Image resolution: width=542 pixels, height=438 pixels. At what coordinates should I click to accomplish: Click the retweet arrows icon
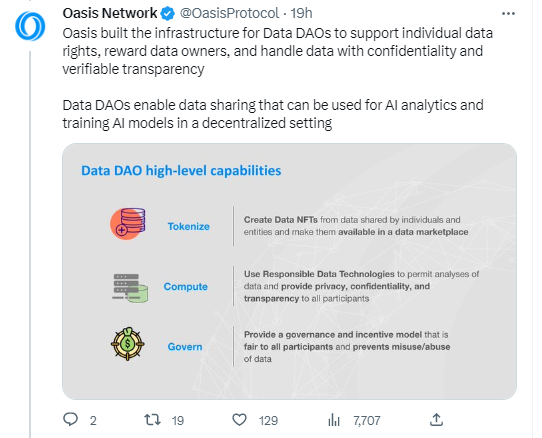(152, 420)
